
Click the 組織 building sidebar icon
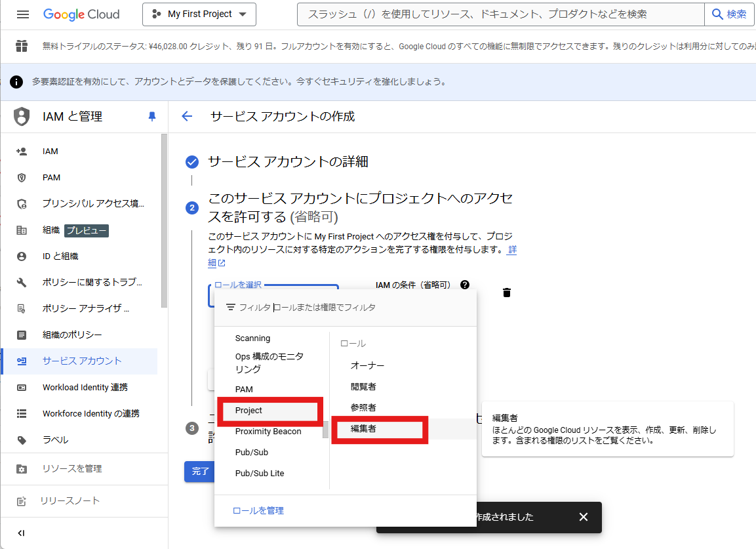point(22,230)
